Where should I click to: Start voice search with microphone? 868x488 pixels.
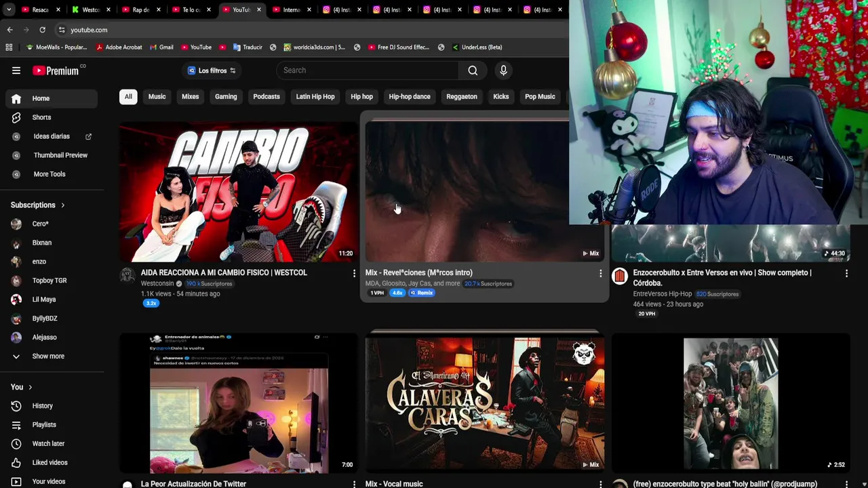tap(503, 70)
